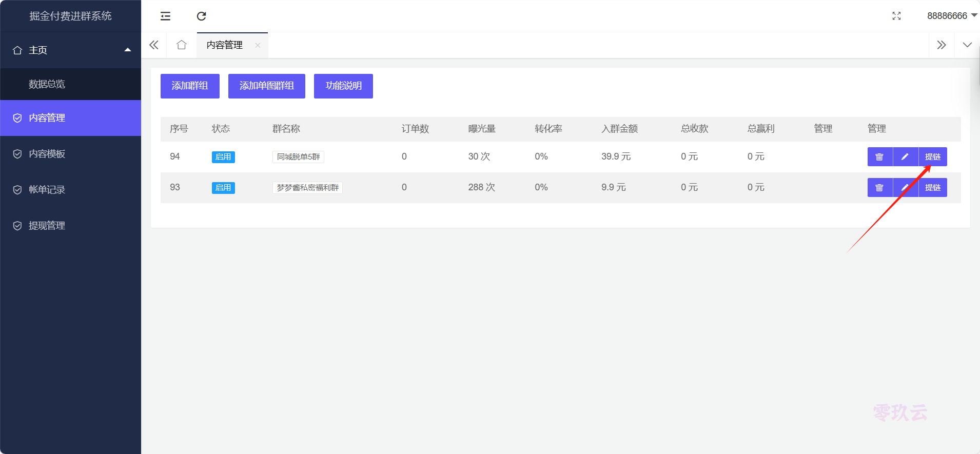Viewport: 980px width, 454px height.
Task: Collapse the sidebar with the menu fold icon
Action: click(165, 16)
